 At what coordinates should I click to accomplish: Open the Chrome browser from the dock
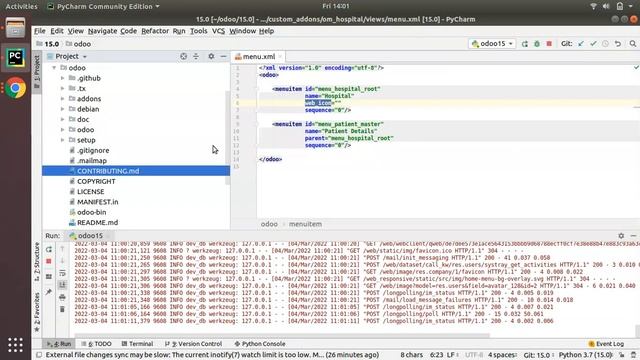click(16, 88)
